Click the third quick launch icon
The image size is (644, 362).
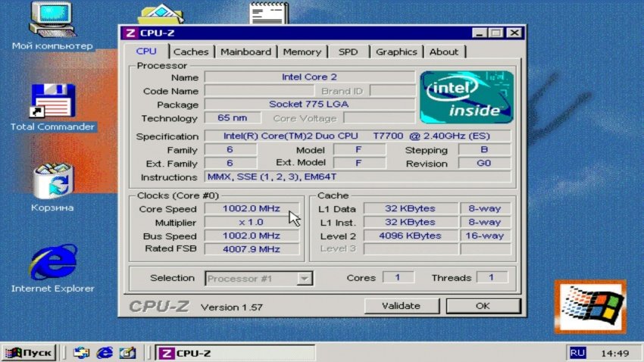point(128,353)
